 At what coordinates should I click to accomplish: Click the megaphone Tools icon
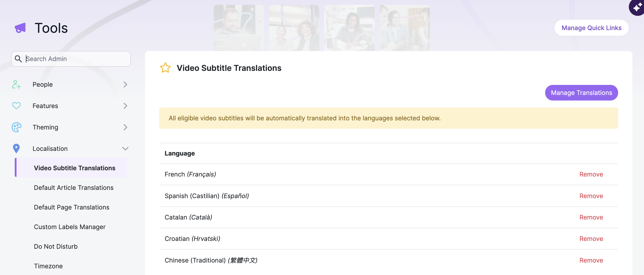click(x=20, y=28)
